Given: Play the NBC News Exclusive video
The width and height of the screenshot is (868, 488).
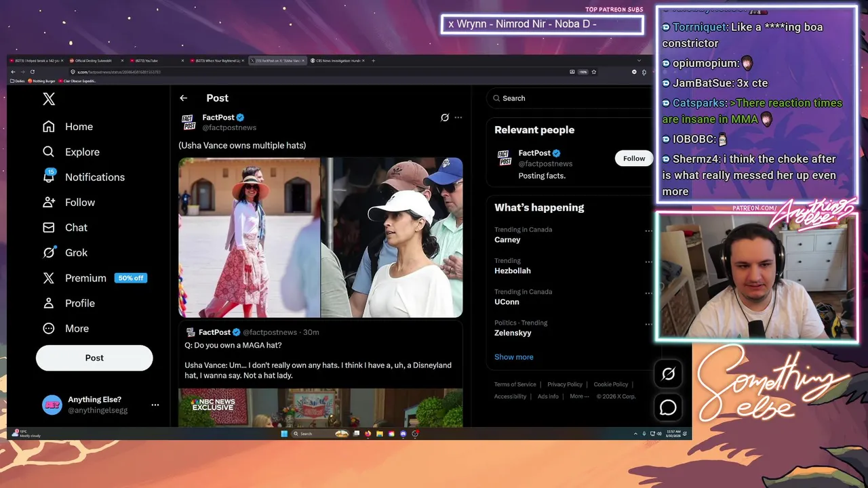Looking at the screenshot, I should pyautogui.click(x=320, y=407).
